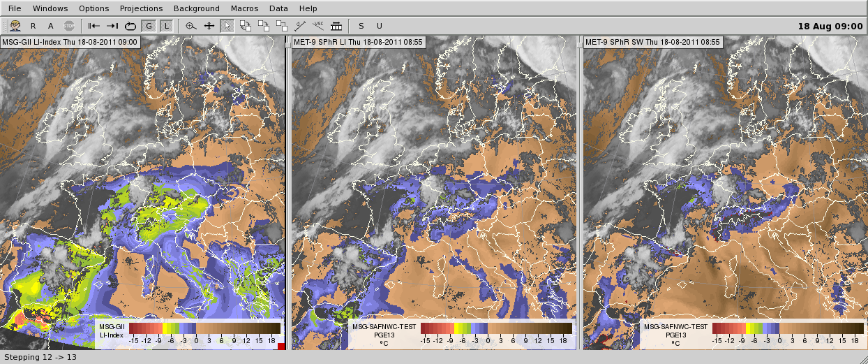
Task: Expand the Windows menu
Action: tap(50, 8)
